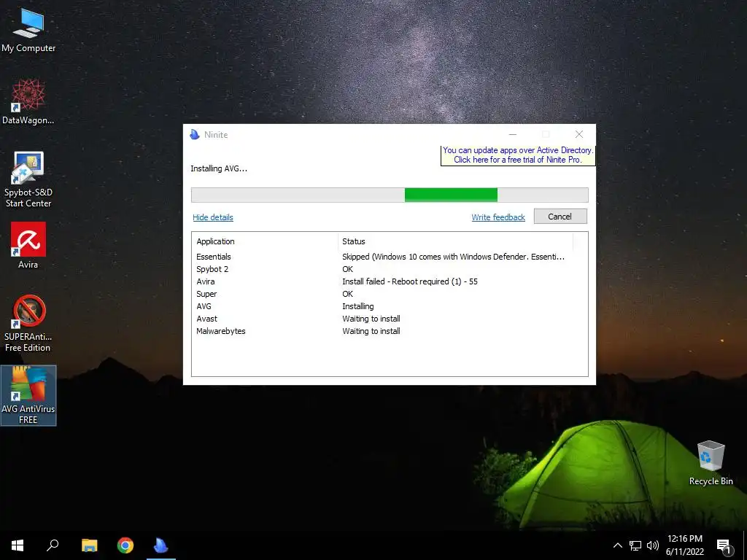Open My Computer desktop icon

tap(28, 29)
